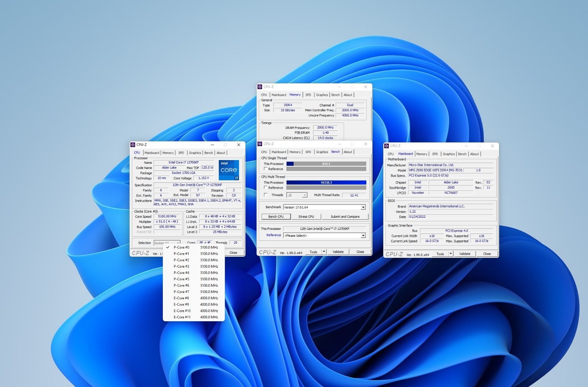Enable Reference checkbox under CPU Multi Thread
Image resolution: width=588 pixels, height=387 pixels.
click(266, 188)
